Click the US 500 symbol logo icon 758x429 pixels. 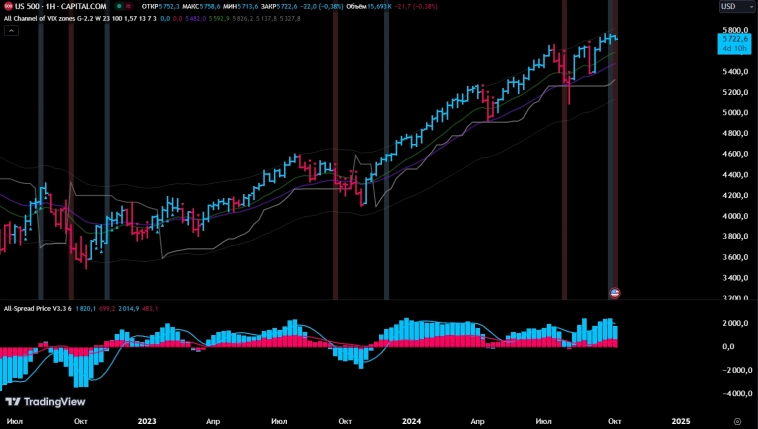click(9, 7)
